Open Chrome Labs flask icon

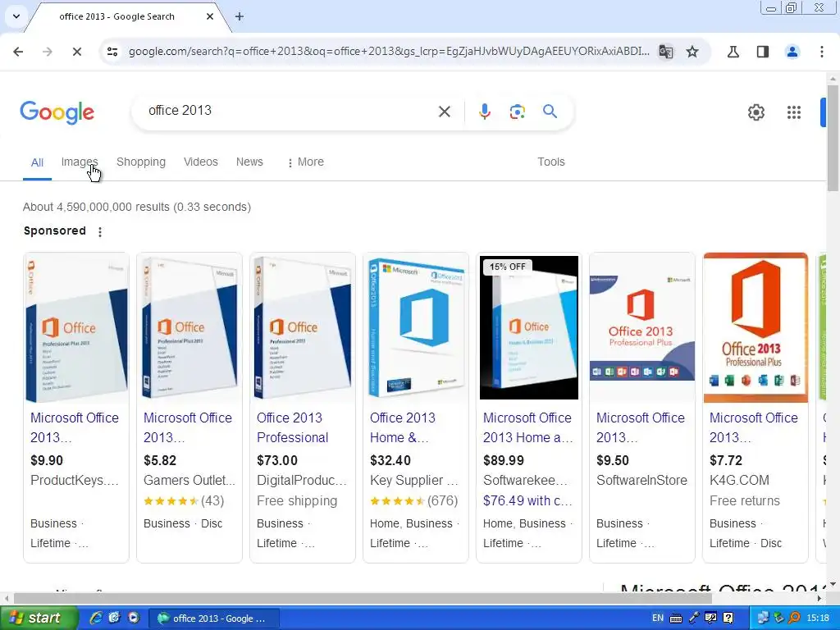[733, 52]
